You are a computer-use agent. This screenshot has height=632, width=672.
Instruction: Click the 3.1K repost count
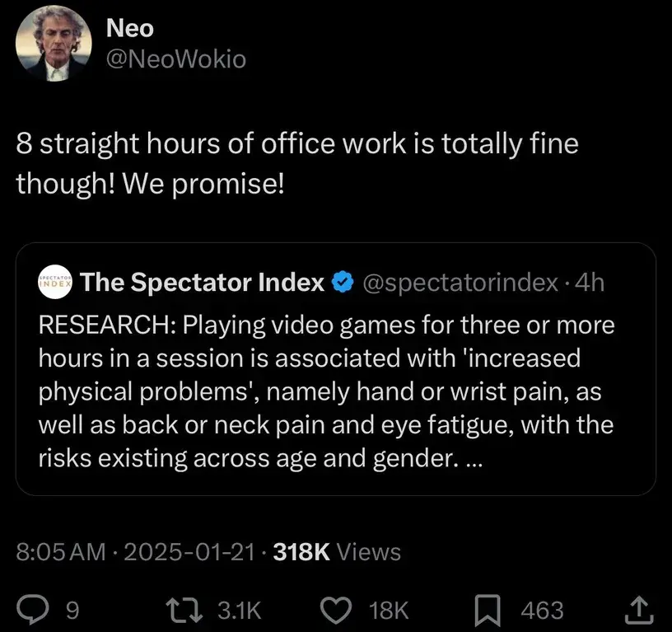click(x=240, y=610)
